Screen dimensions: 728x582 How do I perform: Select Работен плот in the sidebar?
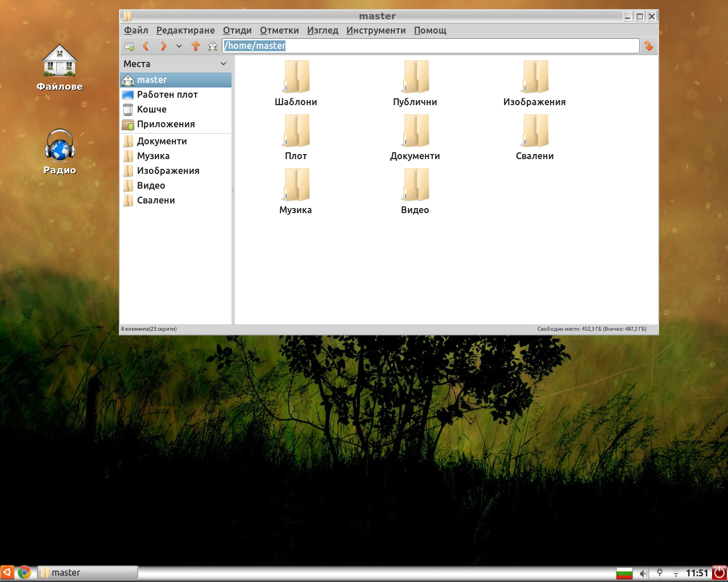176,95
